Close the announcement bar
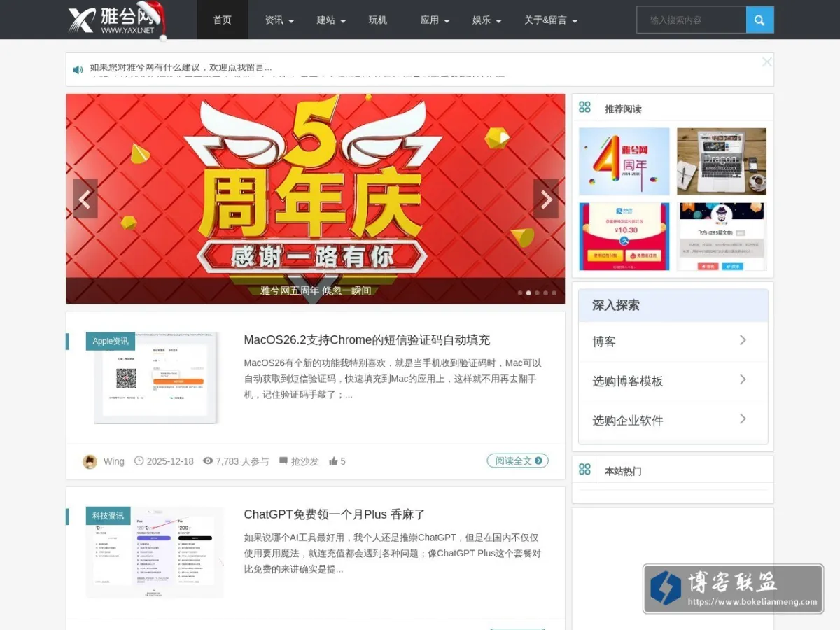This screenshot has width=840, height=630. click(x=766, y=62)
